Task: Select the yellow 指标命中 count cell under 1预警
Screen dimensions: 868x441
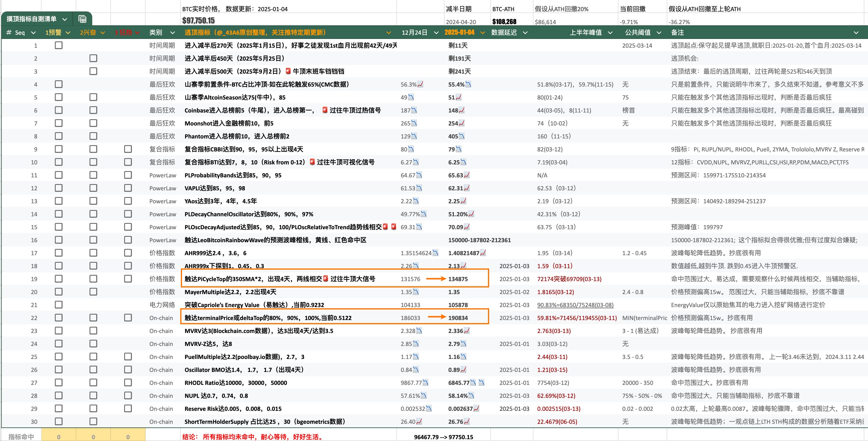Action: tap(59, 436)
